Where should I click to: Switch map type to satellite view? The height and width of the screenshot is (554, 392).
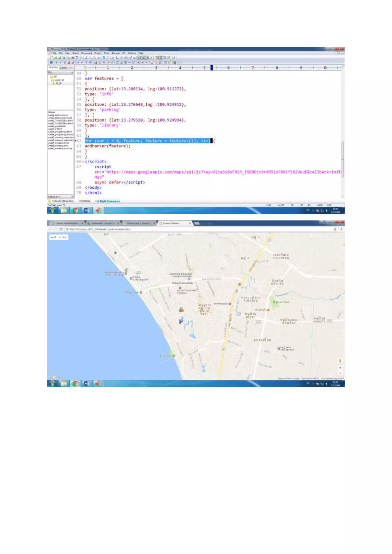[63, 237]
